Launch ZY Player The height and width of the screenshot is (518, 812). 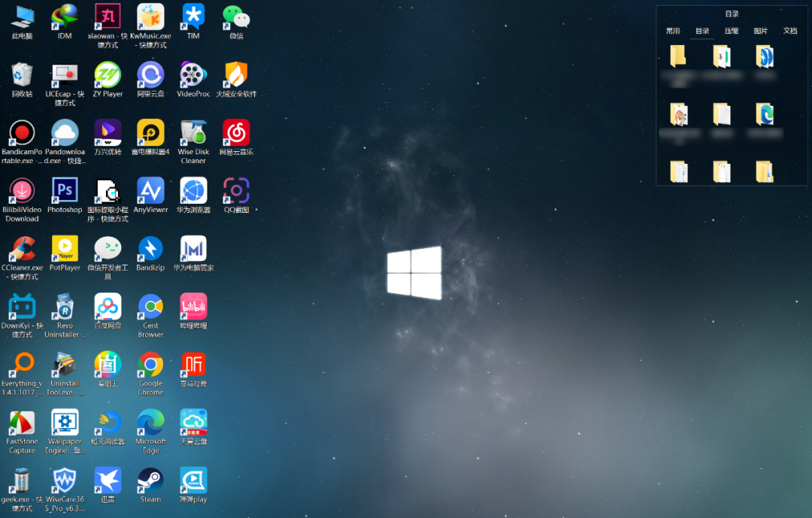click(108, 76)
